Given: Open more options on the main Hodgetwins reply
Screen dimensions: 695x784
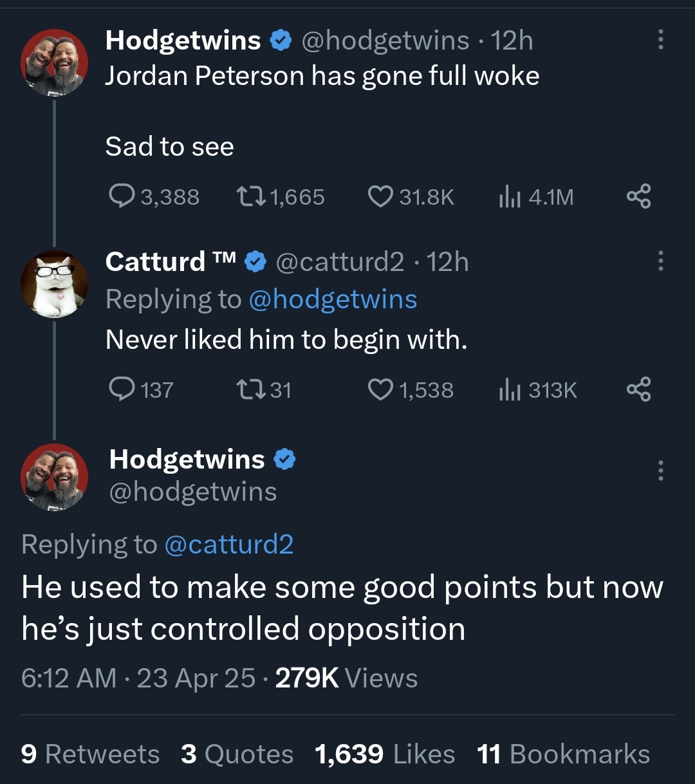Looking at the screenshot, I should pos(660,471).
